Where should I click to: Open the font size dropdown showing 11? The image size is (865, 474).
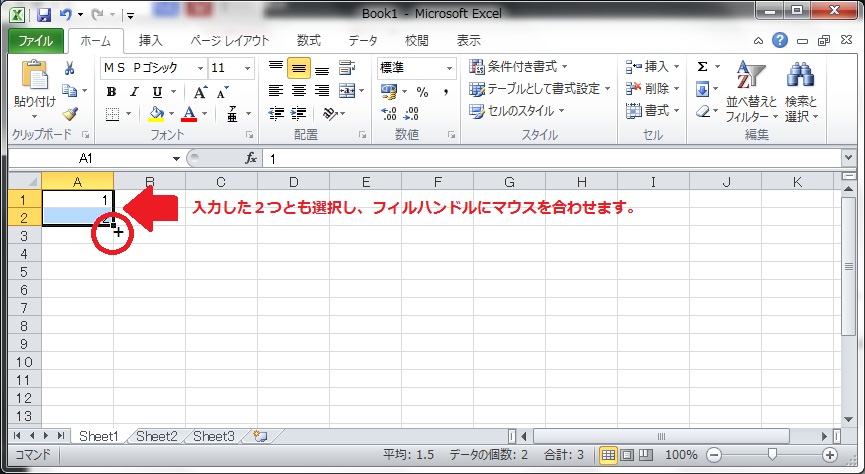click(248, 68)
